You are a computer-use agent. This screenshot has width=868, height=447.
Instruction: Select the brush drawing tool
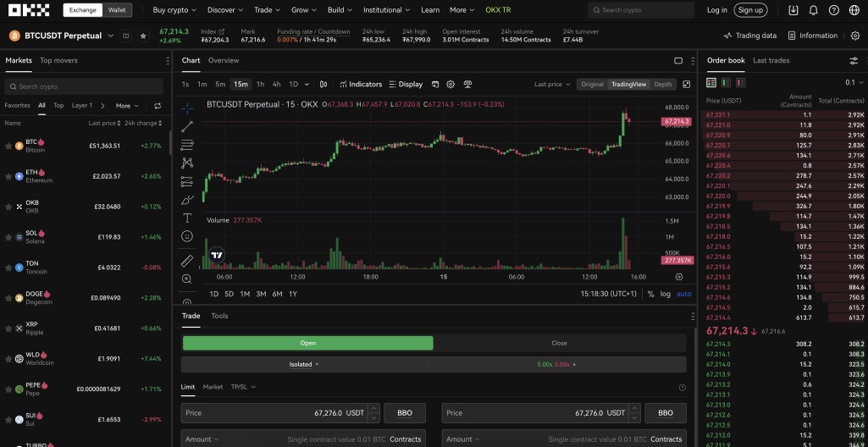187,200
